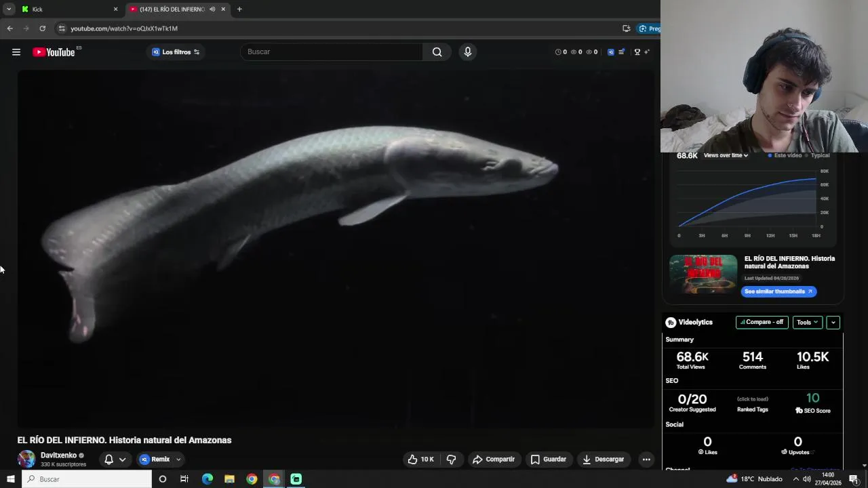Screen dimensions: 868x488
Task: Open Davitxenko channel name link
Action: (x=58, y=455)
